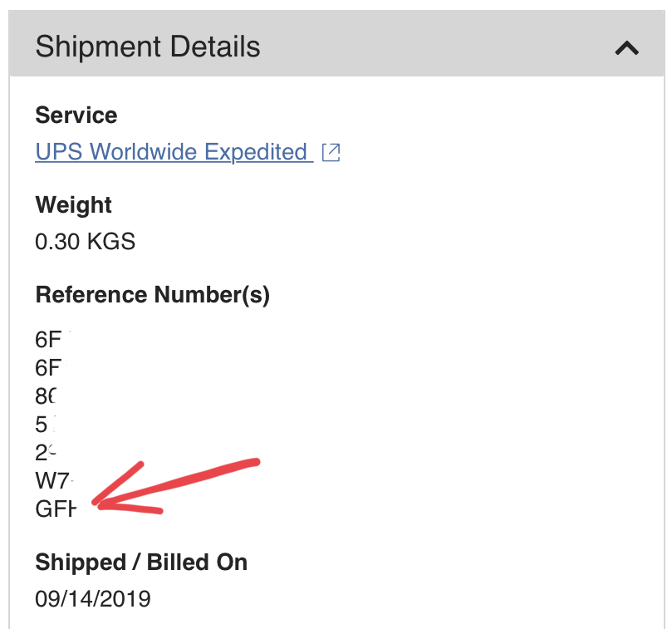Select the Service field label
The width and height of the screenshot is (672, 629).
tap(76, 115)
